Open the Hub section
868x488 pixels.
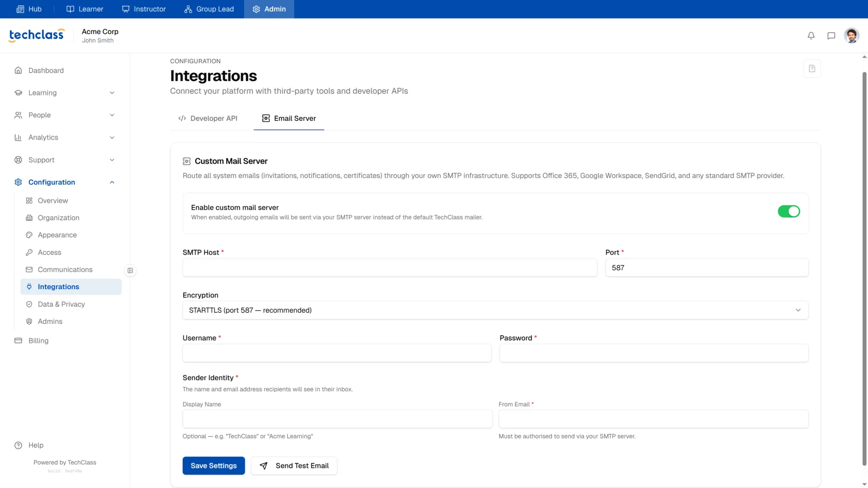point(29,9)
